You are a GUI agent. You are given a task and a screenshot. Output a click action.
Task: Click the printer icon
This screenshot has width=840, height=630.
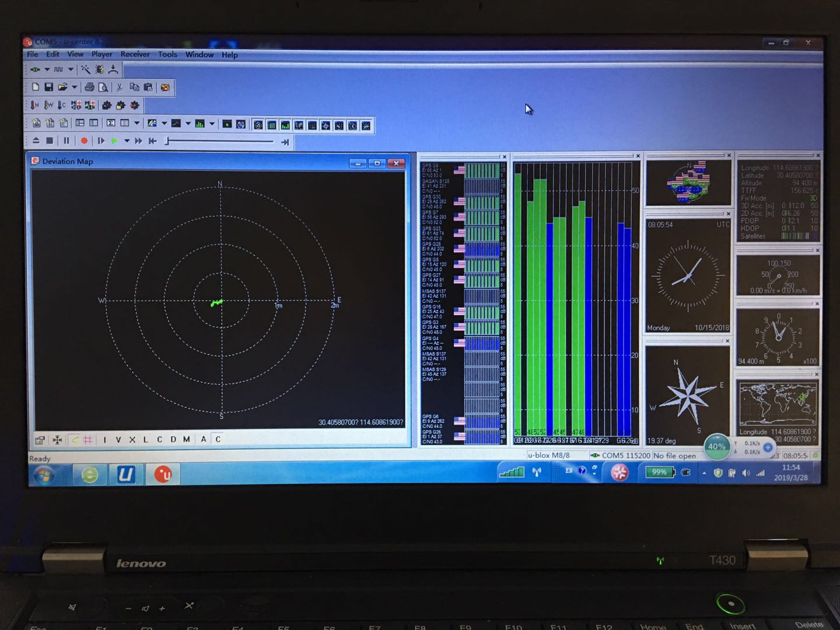[x=89, y=87]
